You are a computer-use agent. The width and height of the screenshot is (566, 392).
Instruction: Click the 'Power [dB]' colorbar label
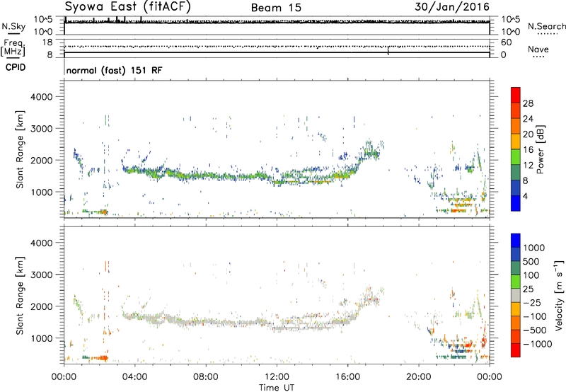(x=540, y=149)
